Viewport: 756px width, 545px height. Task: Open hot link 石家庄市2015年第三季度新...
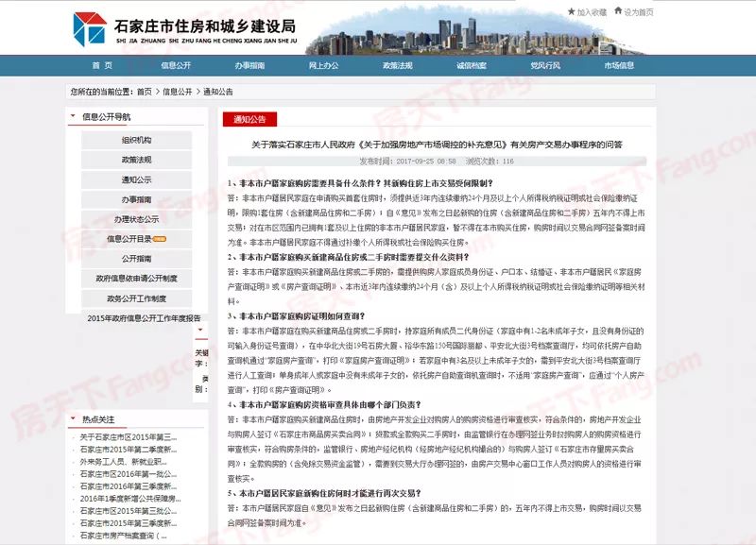pyautogui.click(x=129, y=523)
